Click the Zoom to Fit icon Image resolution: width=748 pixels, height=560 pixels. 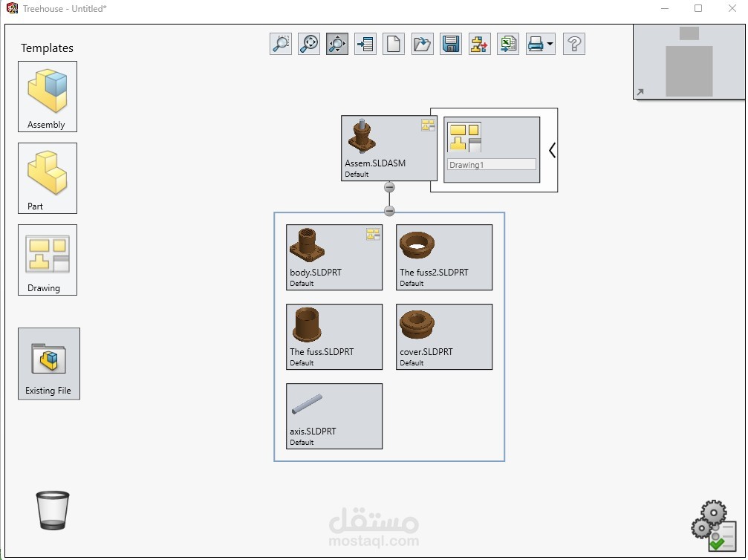(x=309, y=44)
